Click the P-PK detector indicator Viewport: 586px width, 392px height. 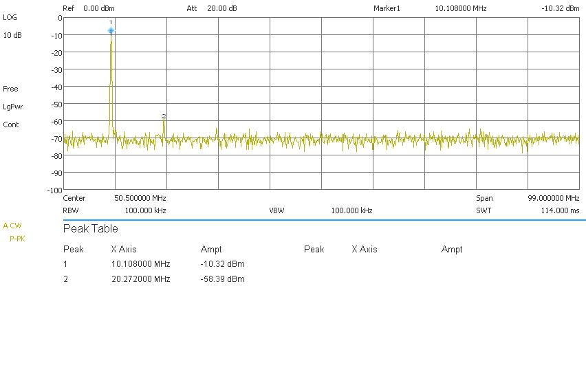coord(17,239)
